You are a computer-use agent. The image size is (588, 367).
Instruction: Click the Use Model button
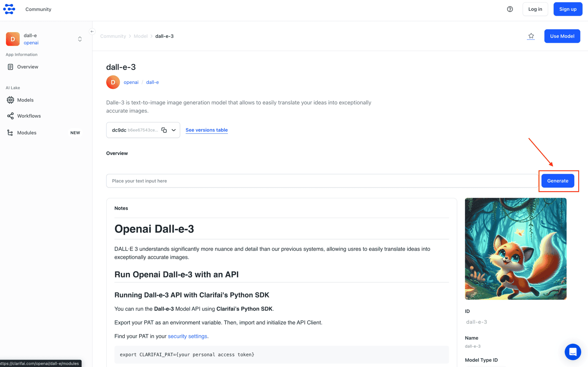pyautogui.click(x=562, y=36)
